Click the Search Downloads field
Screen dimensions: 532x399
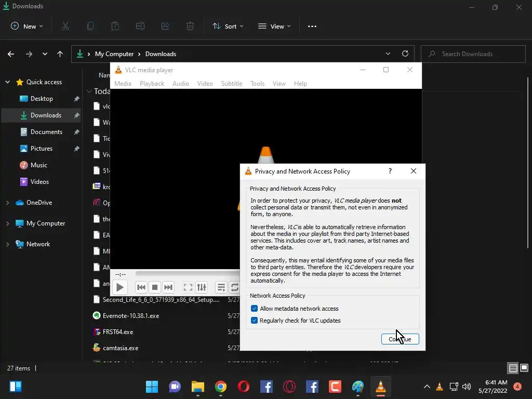[x=473, y=54]
